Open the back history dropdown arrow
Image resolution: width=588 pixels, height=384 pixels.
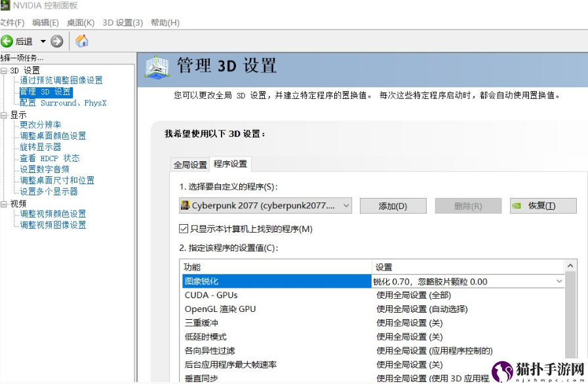(x=43, y=41)
